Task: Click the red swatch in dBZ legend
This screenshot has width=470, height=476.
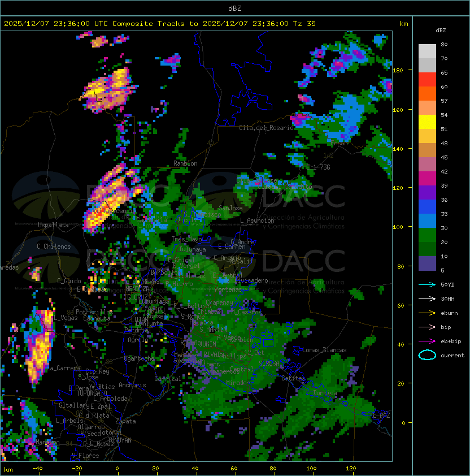Action: click(x=427, y=80)
